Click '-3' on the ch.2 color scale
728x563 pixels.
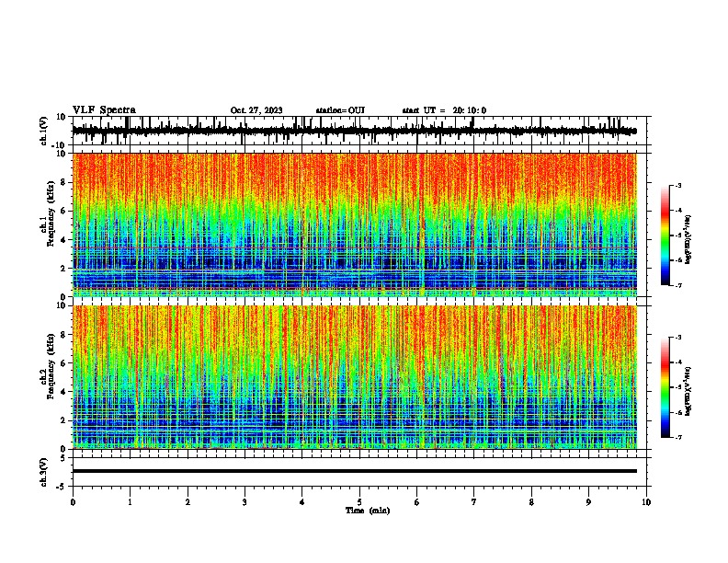(677, 338)
